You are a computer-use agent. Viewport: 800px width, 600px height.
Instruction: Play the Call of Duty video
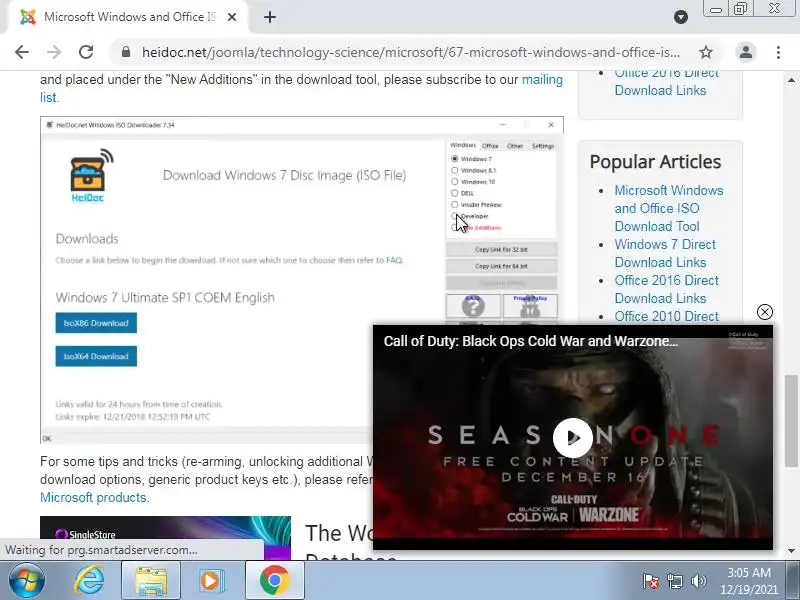pos(572,438)
